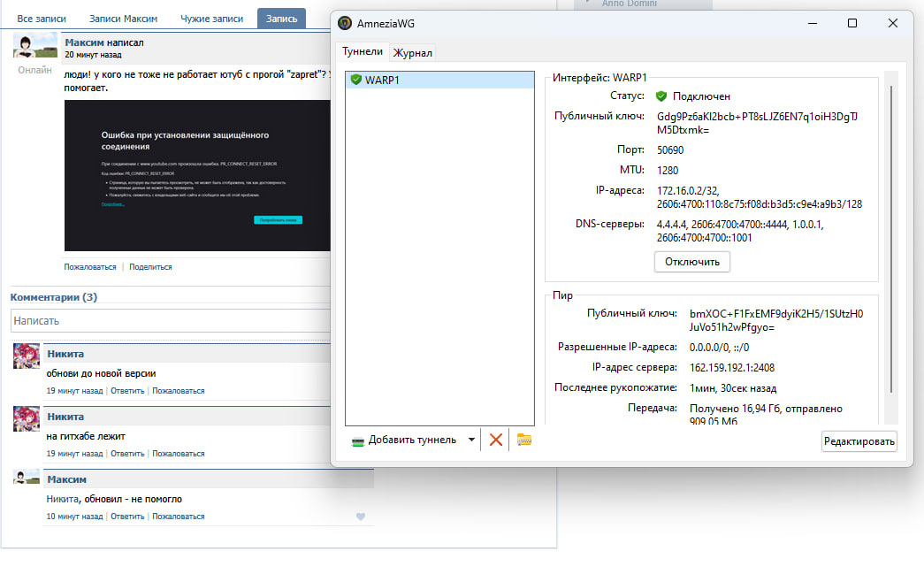Image resolution: width=924 pixels, height=582 pixels.
Task: Click Ответить on 'обновил - не помогло' comment
Action: click(x=127, y=517)
